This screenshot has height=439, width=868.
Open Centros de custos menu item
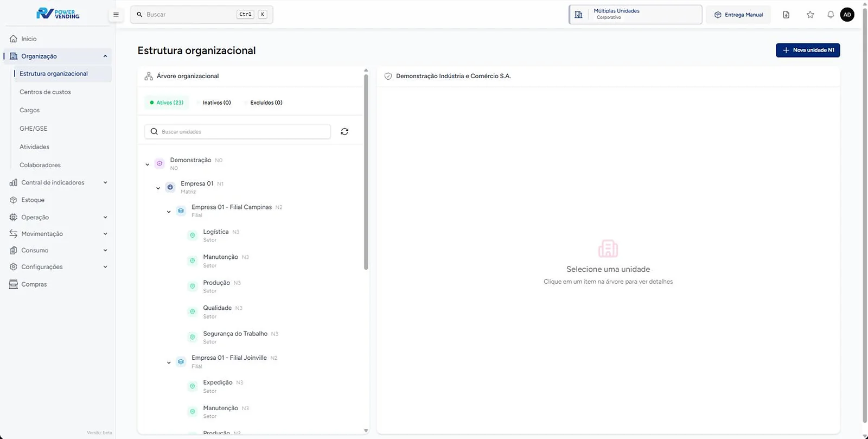(x=45, y=92)
